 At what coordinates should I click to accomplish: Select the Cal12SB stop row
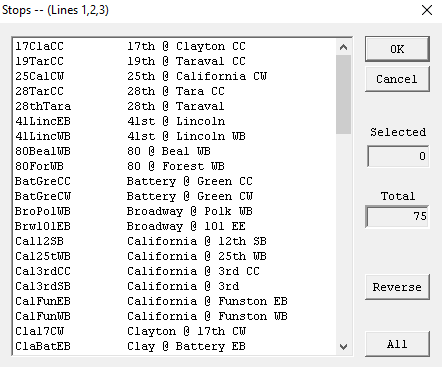[174, 241]
